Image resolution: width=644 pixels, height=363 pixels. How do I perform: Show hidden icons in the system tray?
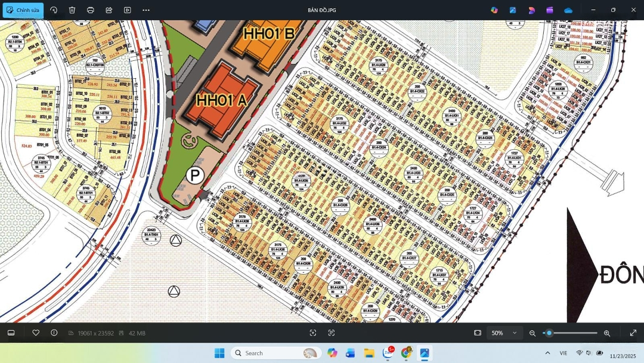[x=547, y=353]
